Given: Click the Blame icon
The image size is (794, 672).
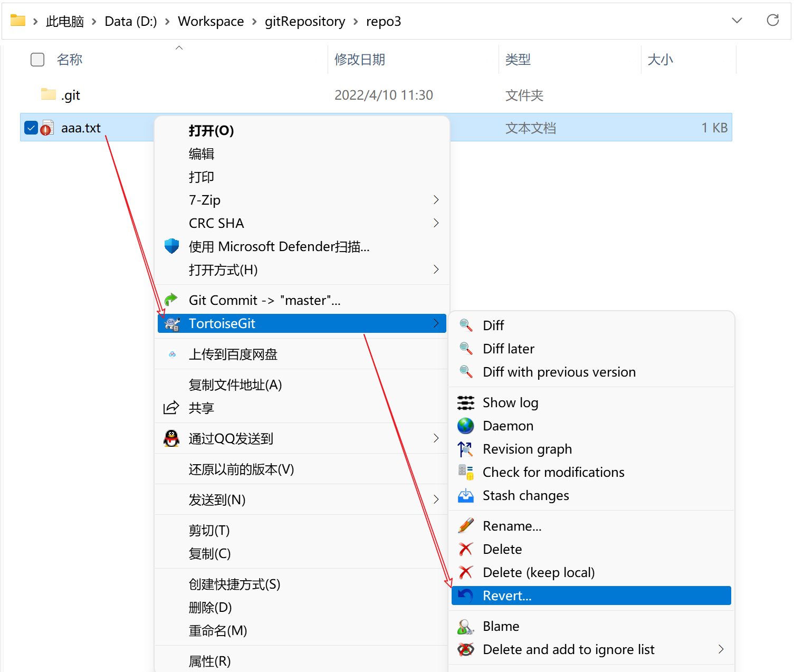Looking at the screenshot, I should point(465,627).
